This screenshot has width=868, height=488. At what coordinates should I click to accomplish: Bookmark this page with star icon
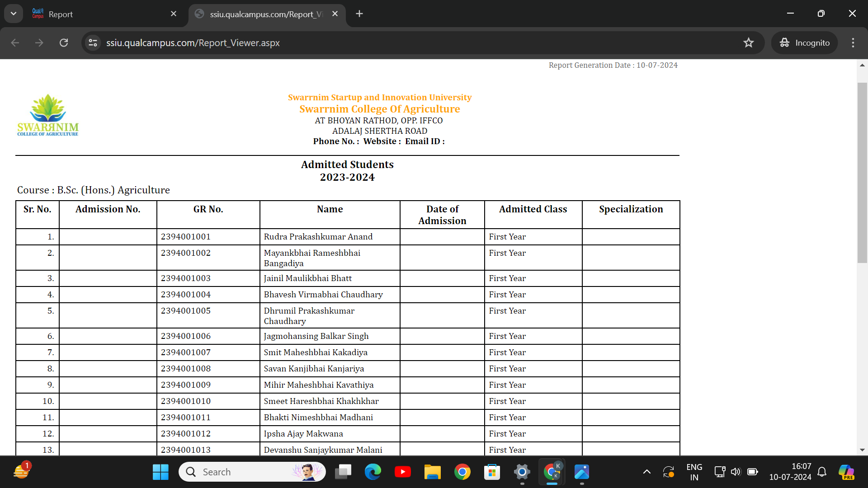coord(749,43)
